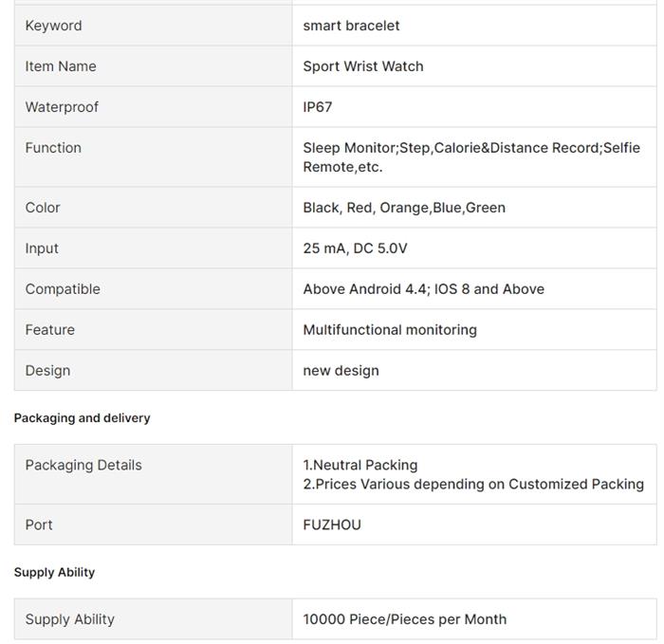Click "10000 Piece/Pieces per Month" value
Image resolution: width=664 pixels, height=644 pixels.
click(x=404, y=619)
